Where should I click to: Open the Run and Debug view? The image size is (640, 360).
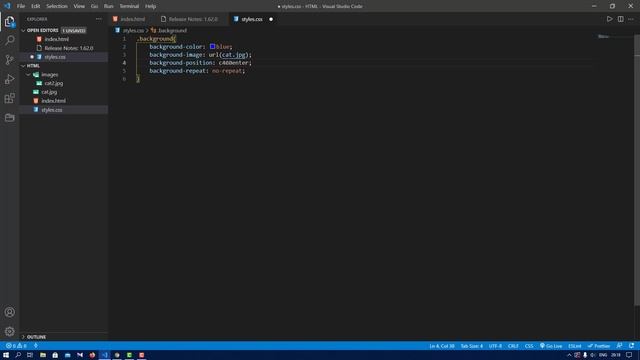point(9,79)
